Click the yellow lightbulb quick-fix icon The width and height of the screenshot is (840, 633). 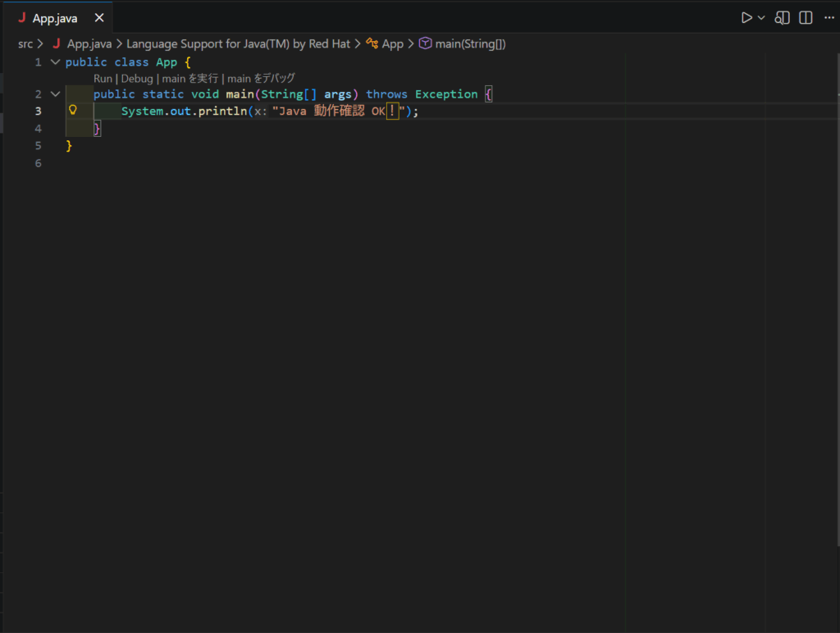[x=72, y=111]
